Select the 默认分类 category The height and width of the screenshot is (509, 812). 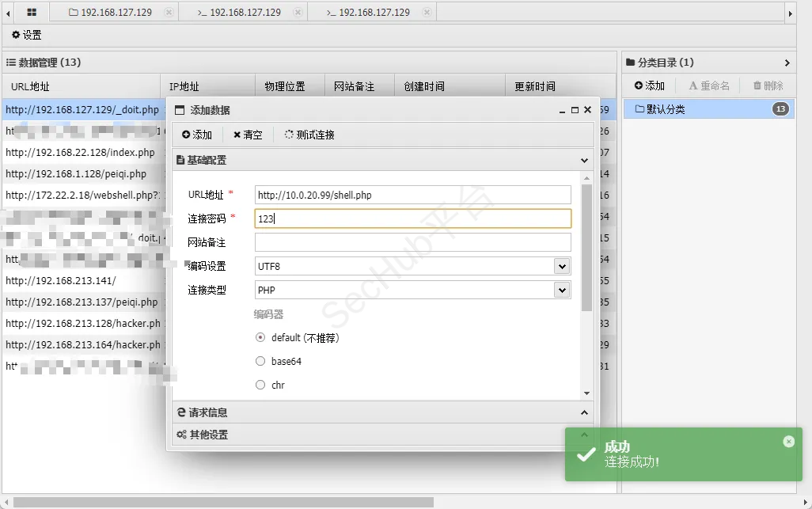click(709, 109)
